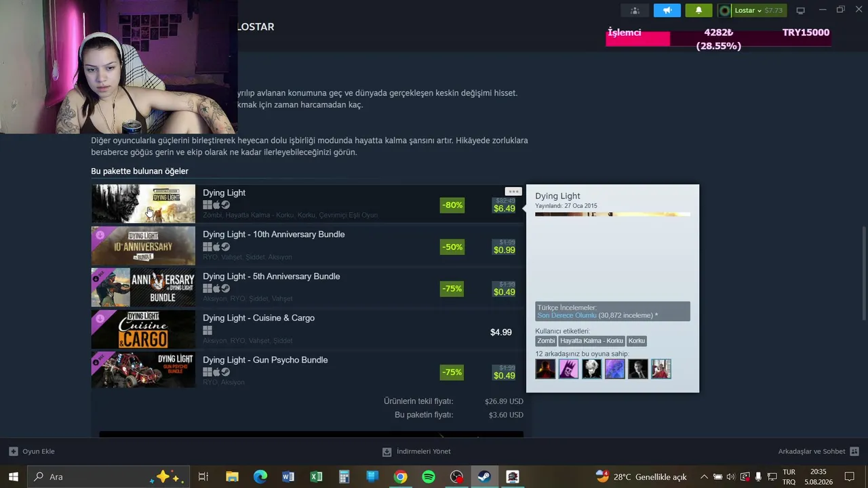Open the 5th Anniversary Bundle thumbnail
This screenshot has height=488, width=868.
click(x=143, y=287)
